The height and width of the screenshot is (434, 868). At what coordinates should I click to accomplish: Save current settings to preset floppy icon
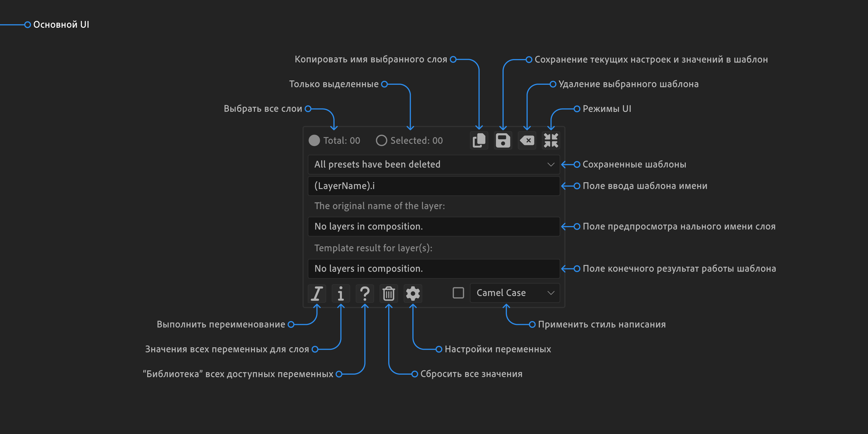coord(503,140)
